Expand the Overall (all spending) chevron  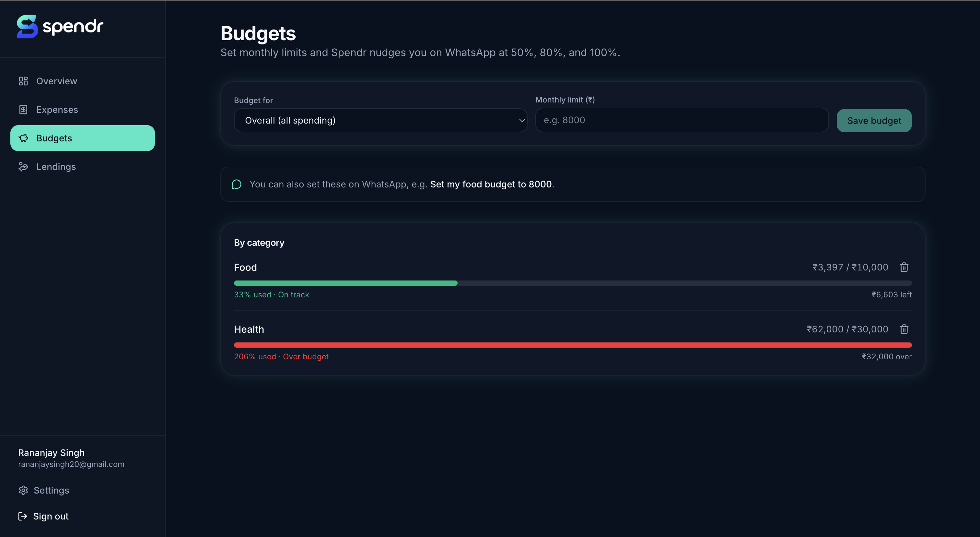pyautogui.click(x=521, y=120)
